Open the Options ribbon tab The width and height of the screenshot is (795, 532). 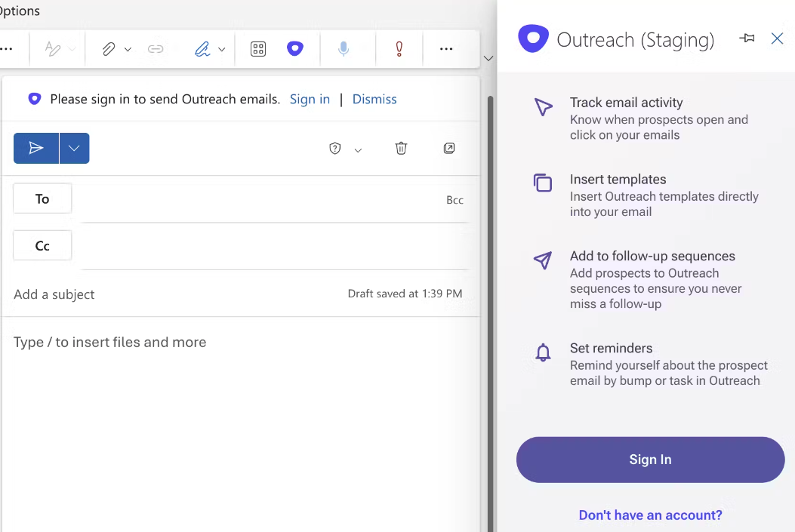click(20, 11)
